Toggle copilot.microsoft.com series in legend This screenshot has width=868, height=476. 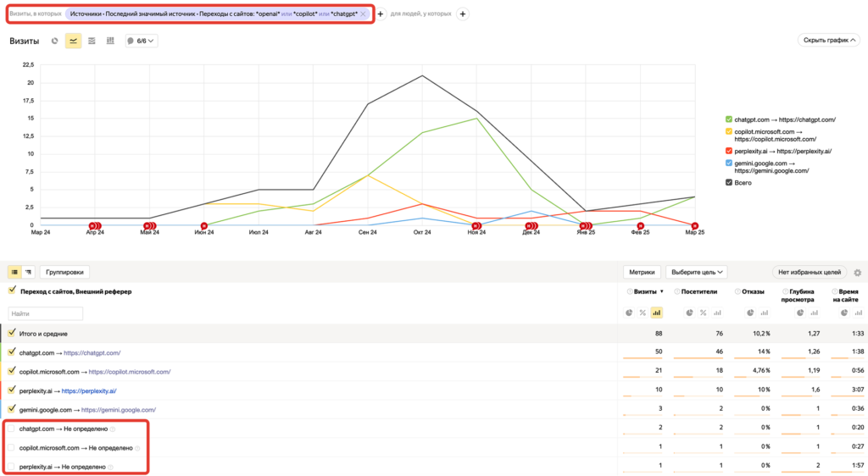coord(729,131)
